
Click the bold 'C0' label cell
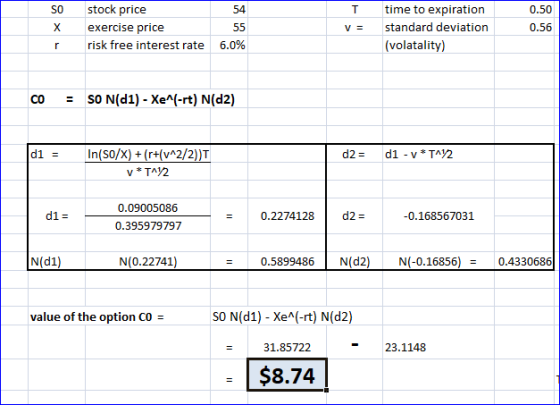[38, 99]
